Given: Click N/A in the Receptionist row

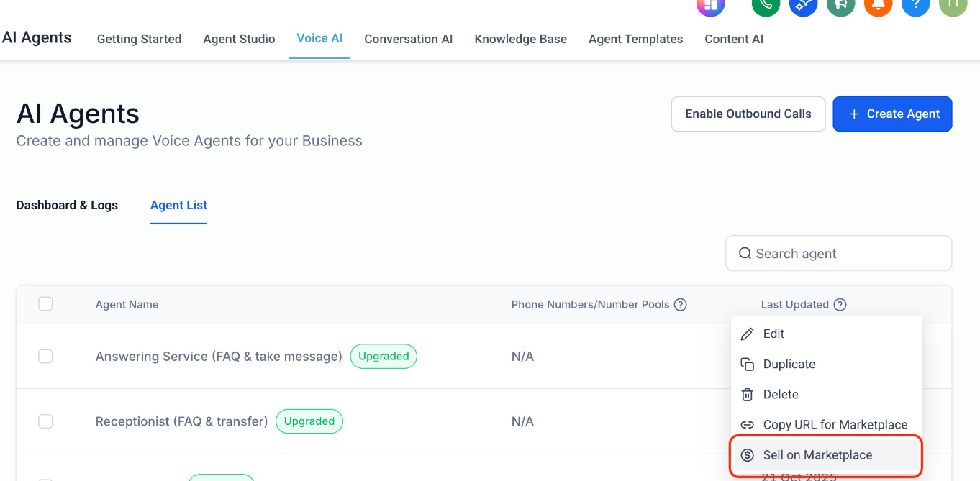Looking at the screenshot, I should pos(522,421).
